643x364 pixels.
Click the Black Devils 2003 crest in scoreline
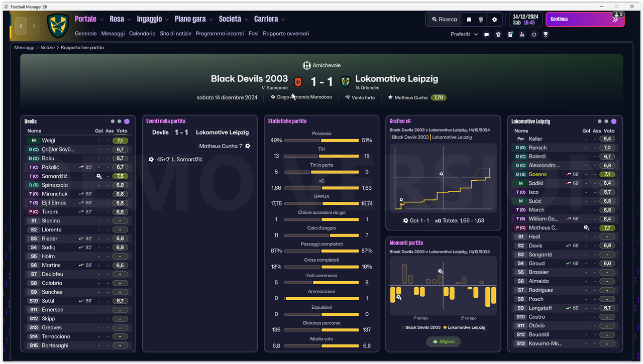pos(297,81)
